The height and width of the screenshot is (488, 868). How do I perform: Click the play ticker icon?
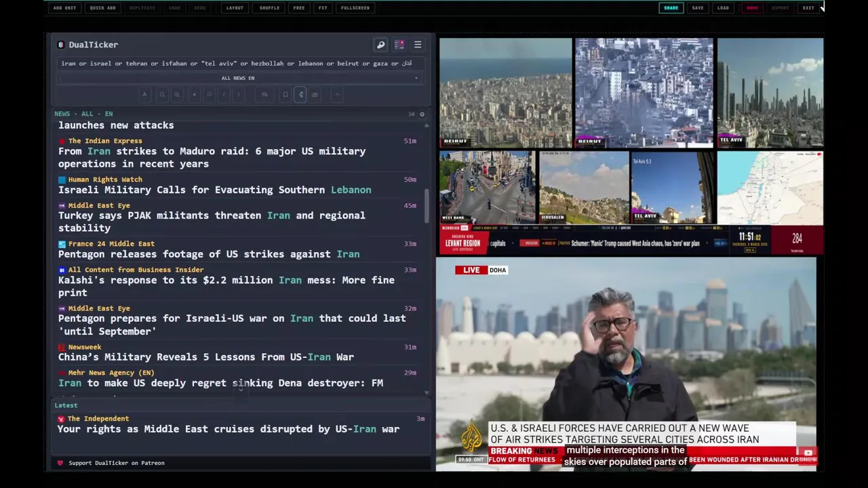pos(195,94)
